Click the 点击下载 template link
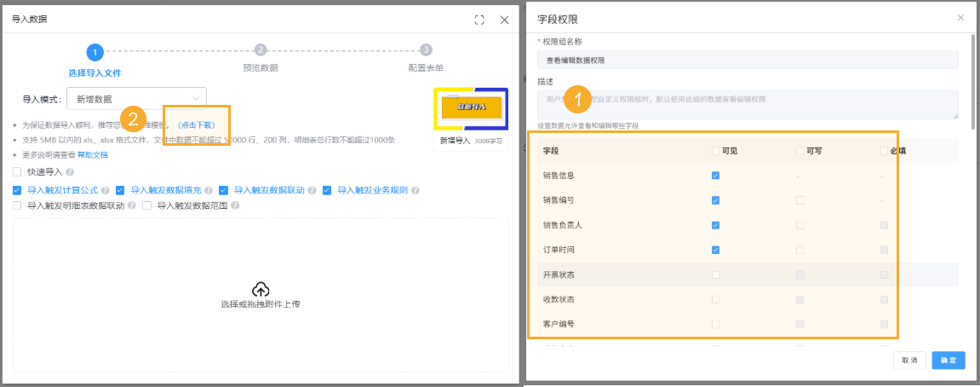Image resolution: width=980 pixels, height=387 pixels. [x=197, y=125]
